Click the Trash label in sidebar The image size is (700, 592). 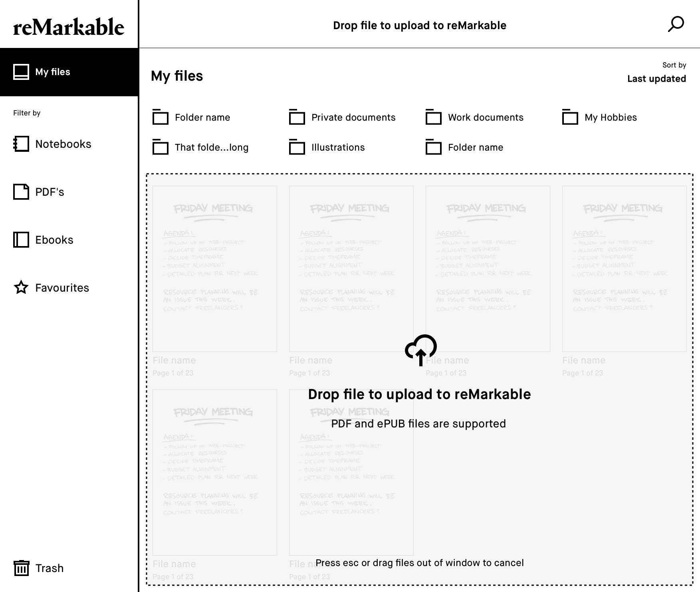coord(50,568)
